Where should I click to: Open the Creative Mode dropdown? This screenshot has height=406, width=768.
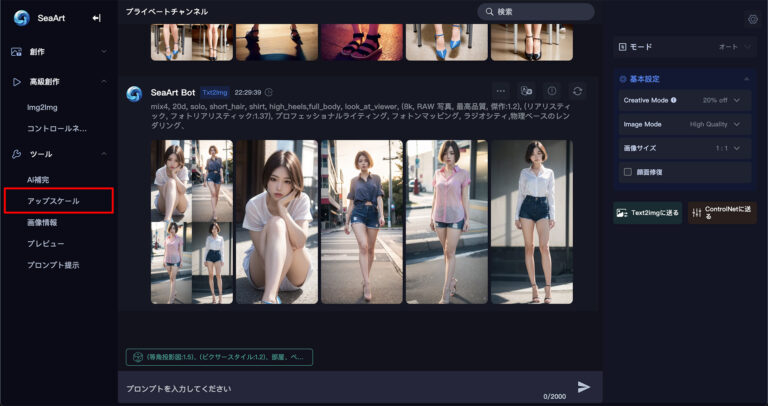pyautogui.click(x=722, y=100)
